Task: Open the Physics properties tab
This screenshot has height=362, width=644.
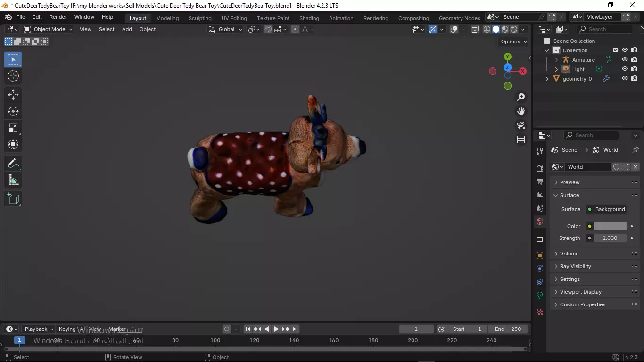Action: click(540, 269)
